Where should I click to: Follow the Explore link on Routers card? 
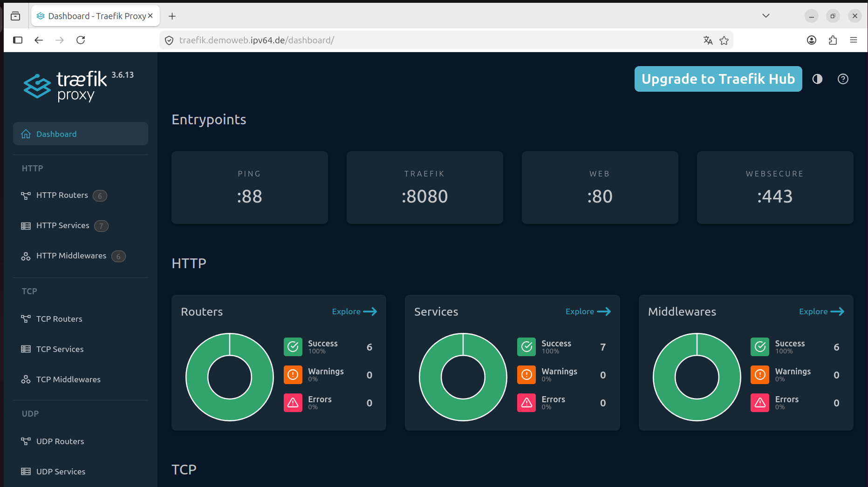[355, 311]
